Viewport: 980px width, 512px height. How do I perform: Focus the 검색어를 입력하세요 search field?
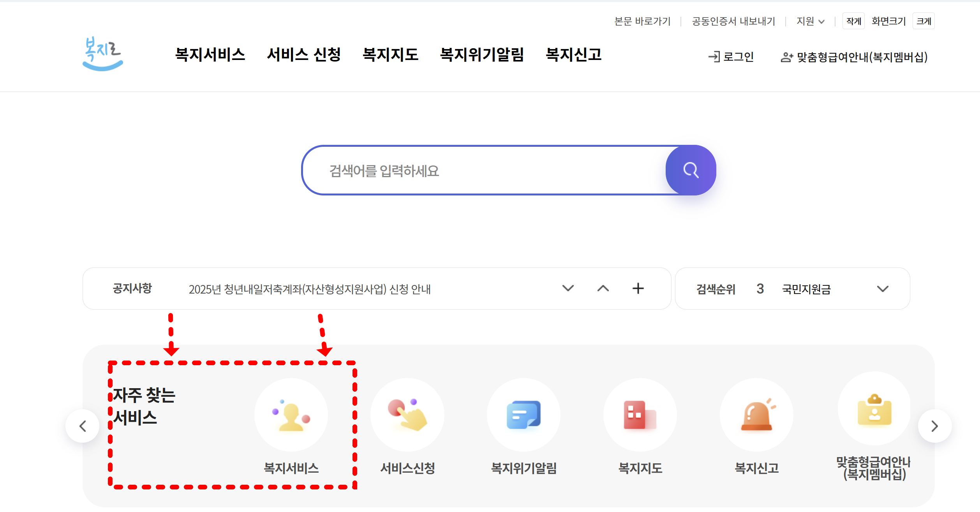483,171
